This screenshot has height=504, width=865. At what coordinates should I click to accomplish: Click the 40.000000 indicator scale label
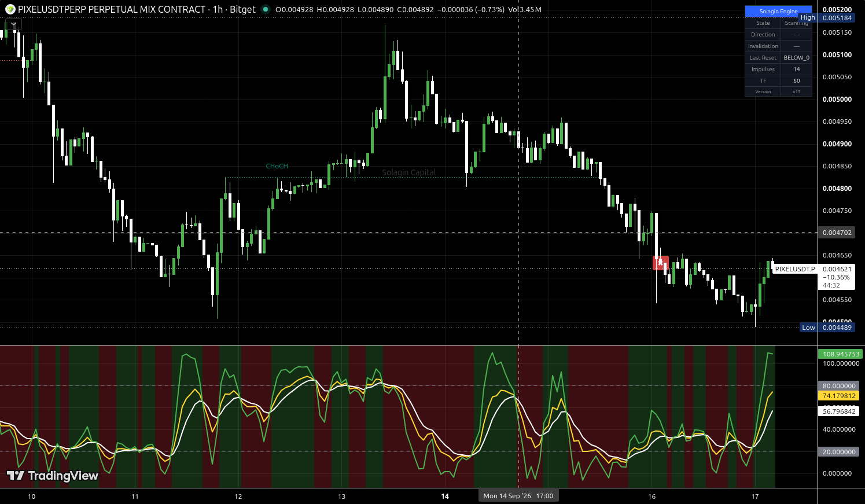coord(839,429)
